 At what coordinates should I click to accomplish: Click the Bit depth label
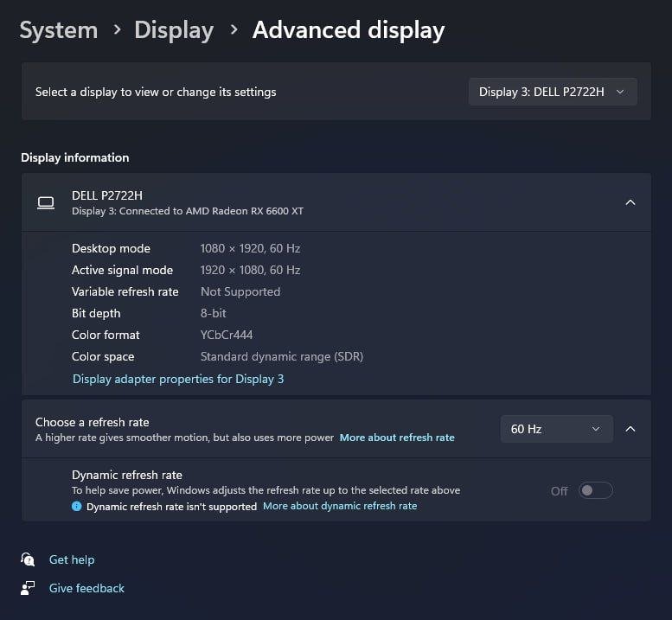96,313
